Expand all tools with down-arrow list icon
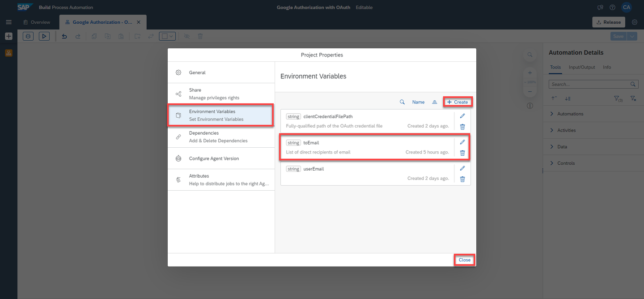The image size is (644, 299). pyautogui.click(x=568, y=98)
